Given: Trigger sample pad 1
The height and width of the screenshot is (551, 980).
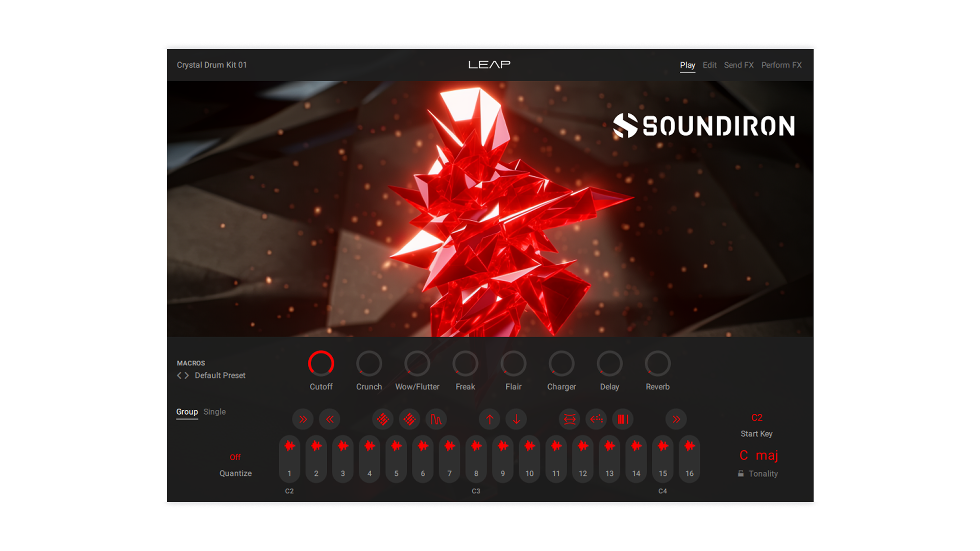Looking at the screenshot, I should click(x=289, y=459).
